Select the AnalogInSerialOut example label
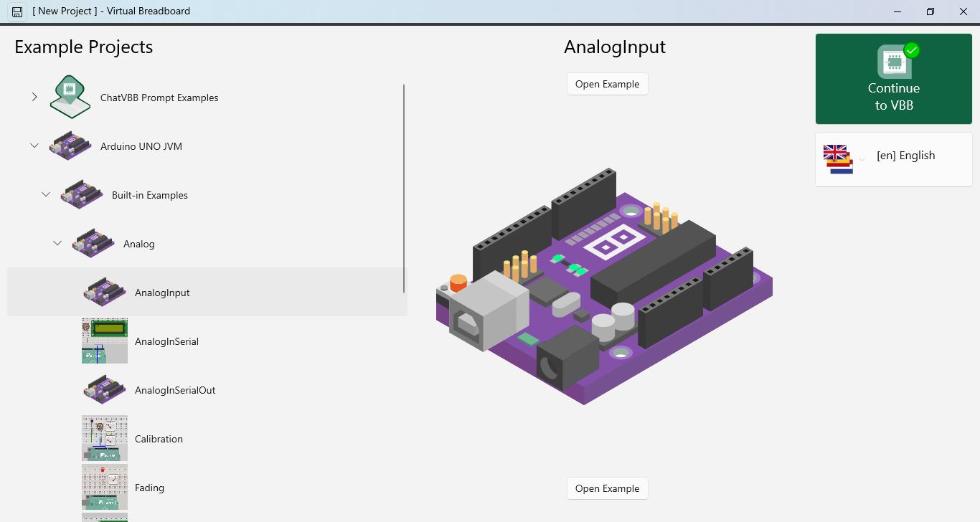Image resolution: width=980 pixels, height=522 pixels. (x=175, y=390)
